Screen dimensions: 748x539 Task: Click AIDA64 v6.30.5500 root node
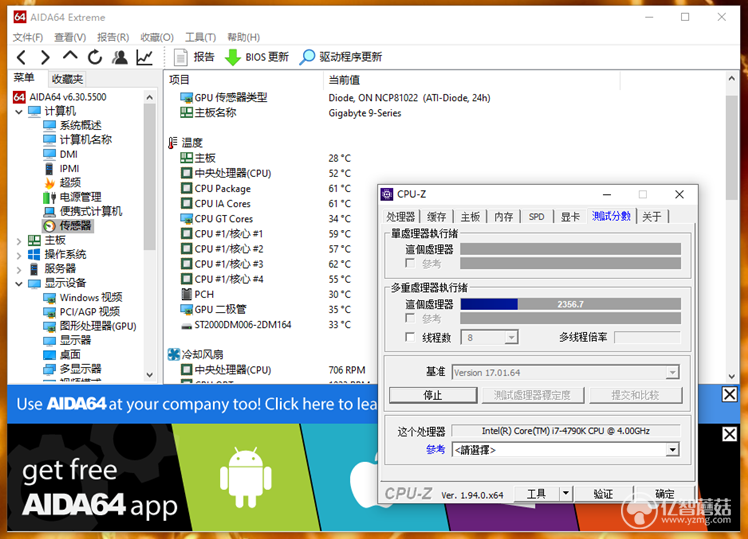(60, 97)
